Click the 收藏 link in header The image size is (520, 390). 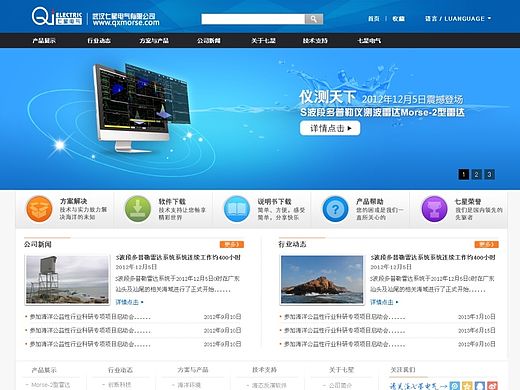click(398, 19)
